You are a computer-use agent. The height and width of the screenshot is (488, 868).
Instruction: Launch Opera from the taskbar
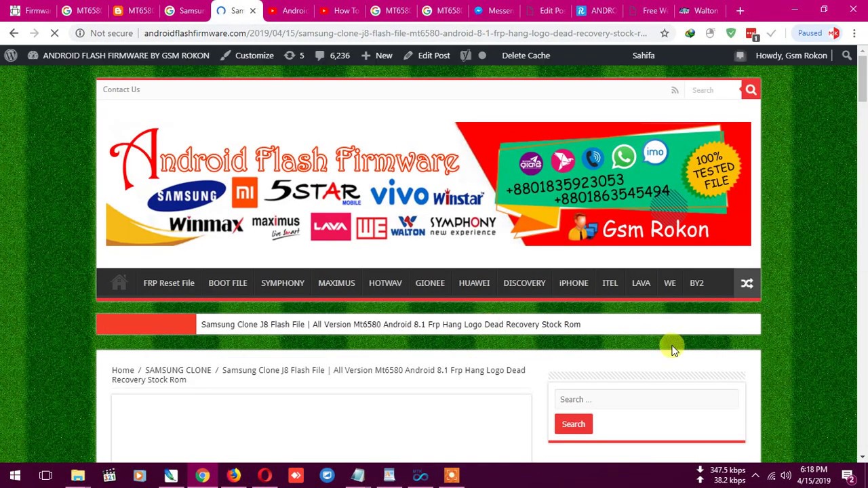point(264,475)
